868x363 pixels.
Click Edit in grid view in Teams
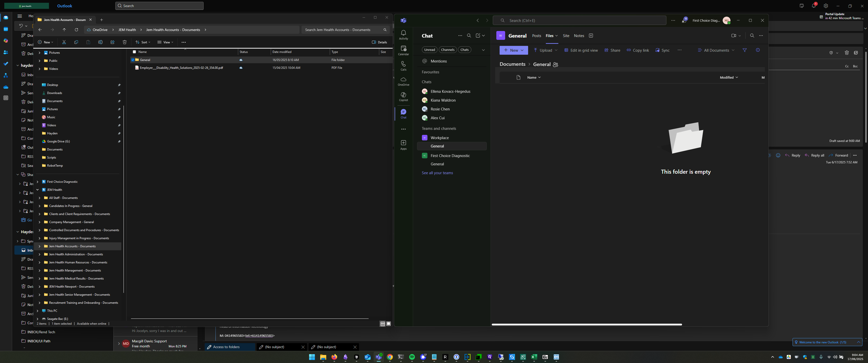point(581,50)
